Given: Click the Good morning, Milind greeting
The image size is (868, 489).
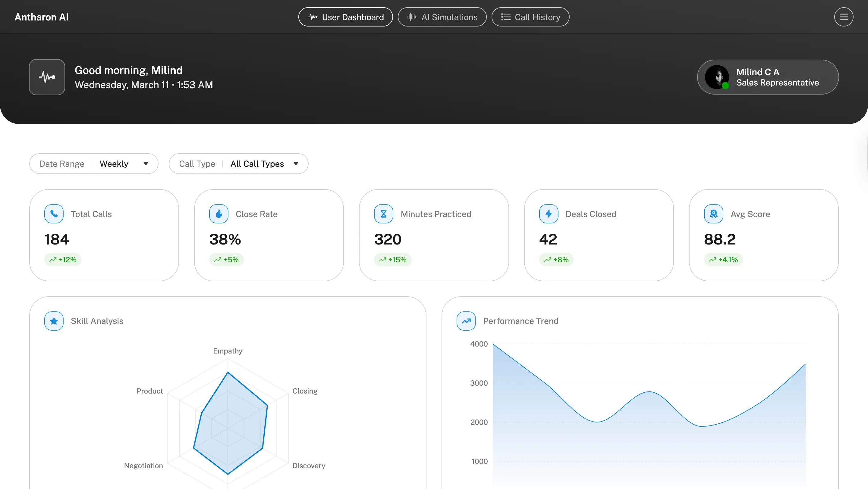Looking at the screenshot, I should [x=129, y=70].
